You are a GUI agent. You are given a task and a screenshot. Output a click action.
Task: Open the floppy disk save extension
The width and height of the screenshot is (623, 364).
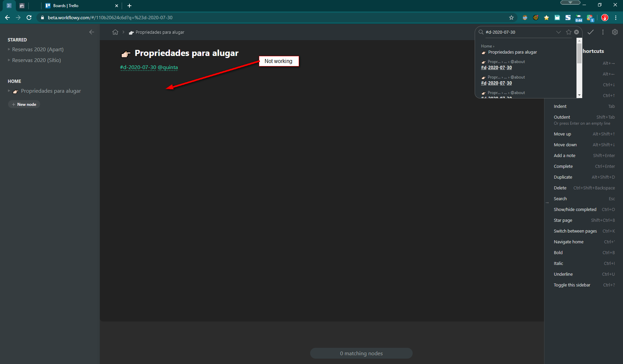click(x=557, y=18)
